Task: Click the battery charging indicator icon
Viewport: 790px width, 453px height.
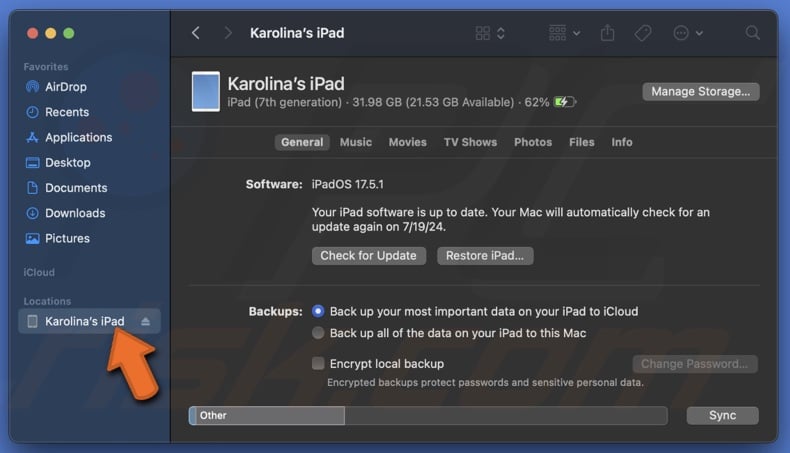Action: point(565,102)
